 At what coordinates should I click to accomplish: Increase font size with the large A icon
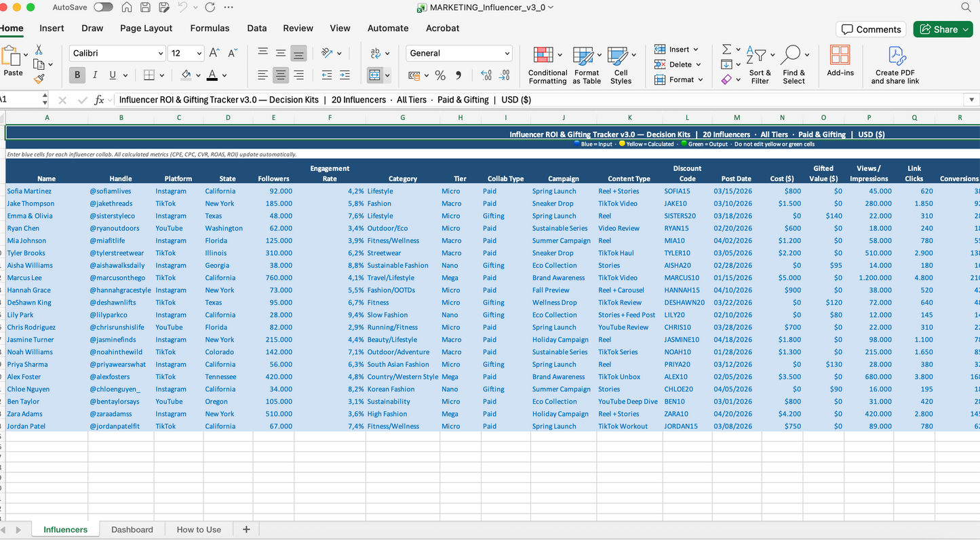[x=214, y=53]
